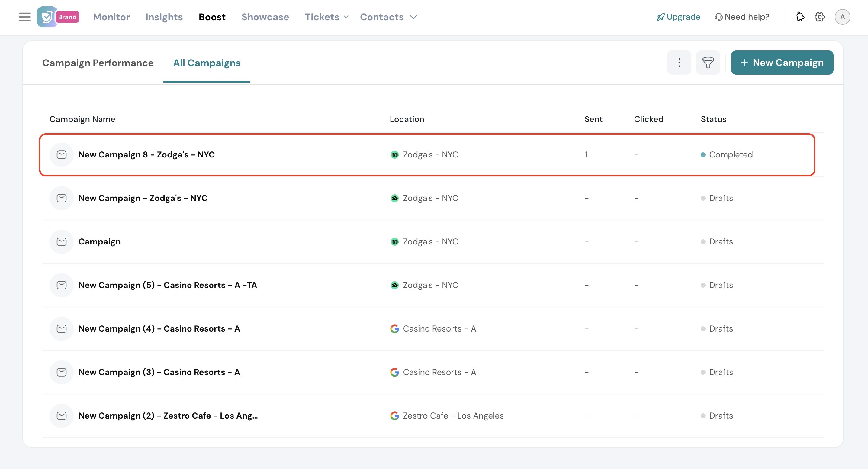Create a New Campaign
Image resolution: width=868 pixels, height=469 pixels.
click(x=782, y=63)
